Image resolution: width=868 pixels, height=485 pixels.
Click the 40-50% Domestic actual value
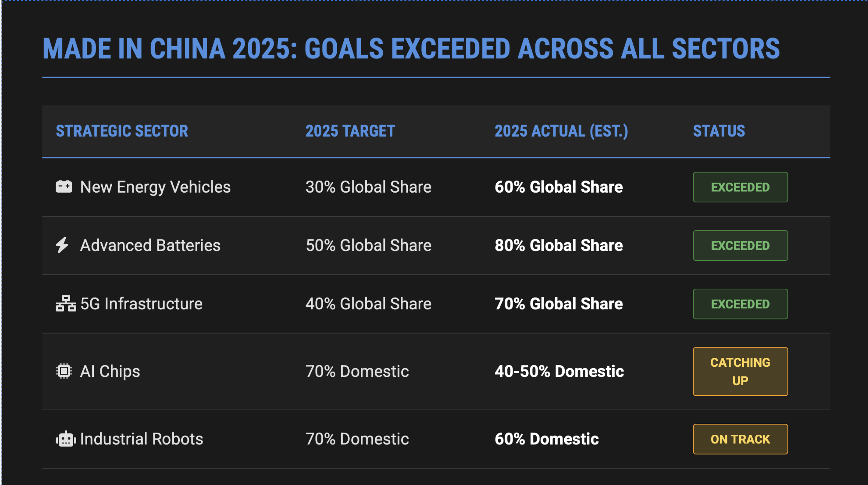[559, 371]
